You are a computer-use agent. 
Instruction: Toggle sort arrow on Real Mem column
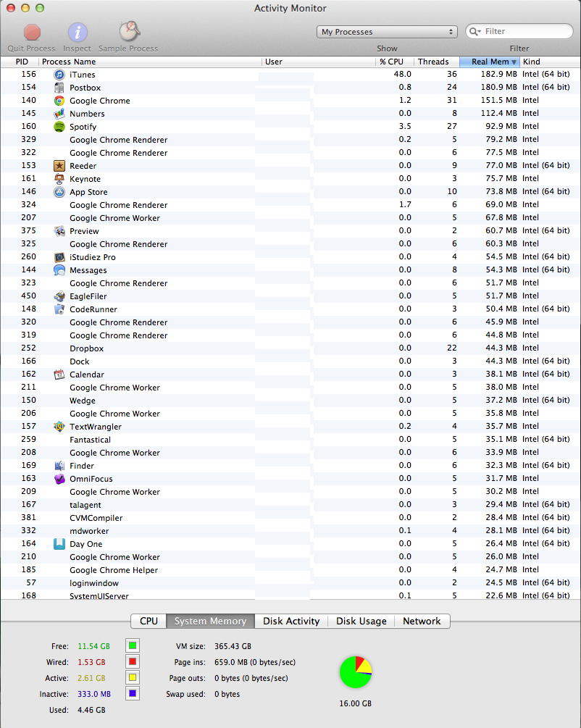pos(514,62)
